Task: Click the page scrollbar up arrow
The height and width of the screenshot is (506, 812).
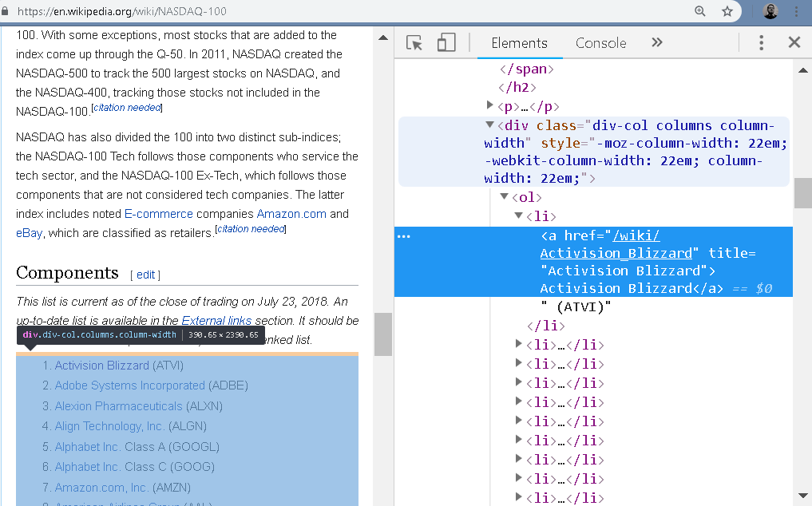Action: point(383,38)
